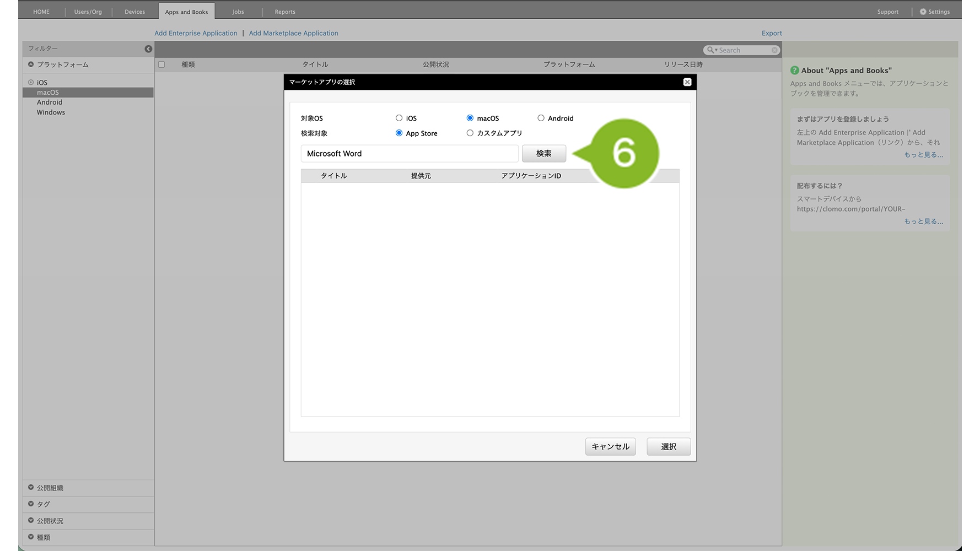
Task: Click Add Marketplace Application link
Action: (293, 33)
